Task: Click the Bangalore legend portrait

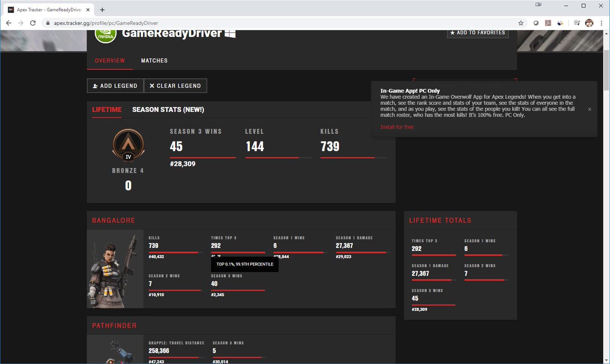Action: [115, 269]
